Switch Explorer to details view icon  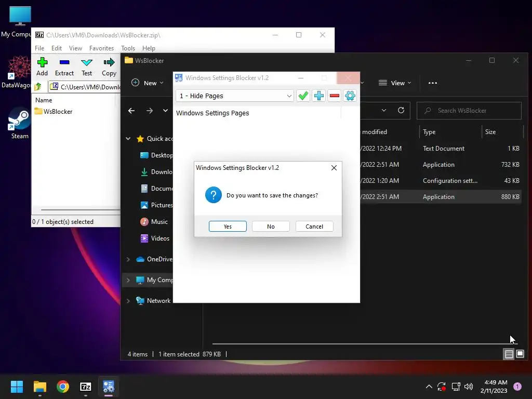click(509, 354)
